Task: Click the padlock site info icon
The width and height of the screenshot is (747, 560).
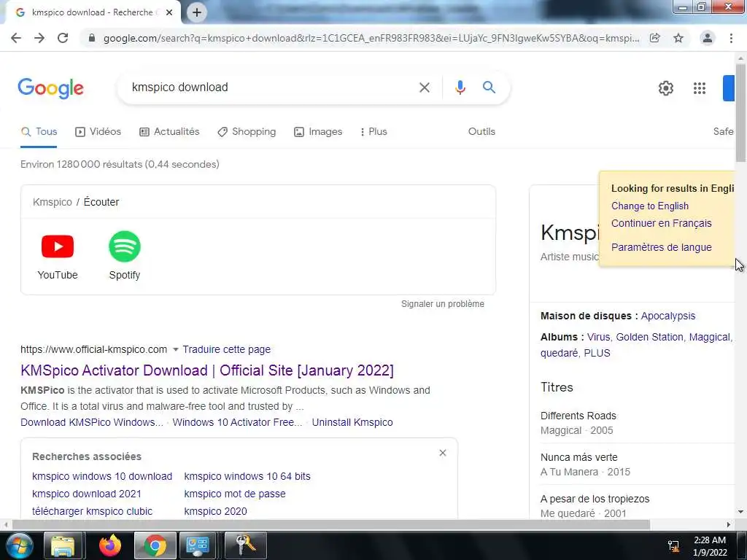Action: (91, 38)
